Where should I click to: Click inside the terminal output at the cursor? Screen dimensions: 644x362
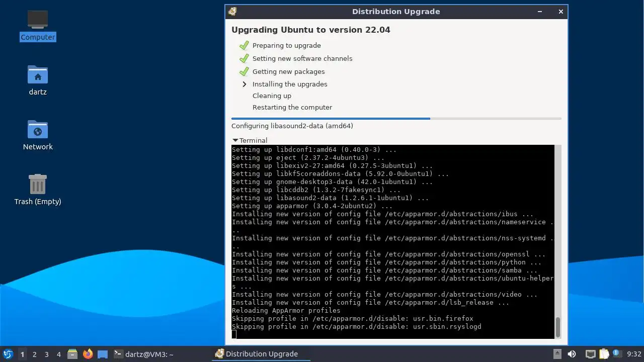tap(234, 334)
